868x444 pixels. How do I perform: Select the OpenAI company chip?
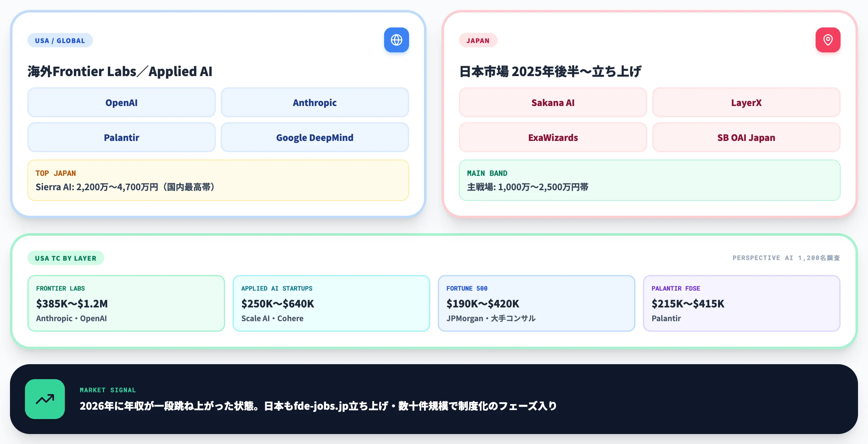coord(121,102)
